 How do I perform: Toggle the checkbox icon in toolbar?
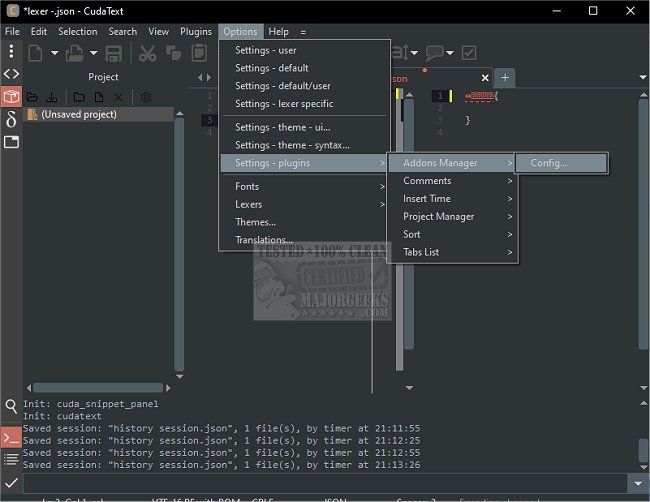click(x=469, y=53)
